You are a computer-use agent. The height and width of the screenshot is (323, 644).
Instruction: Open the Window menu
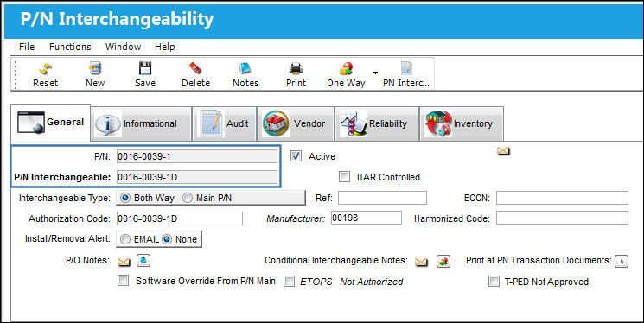pyautogui.click(x=124, y=47)
